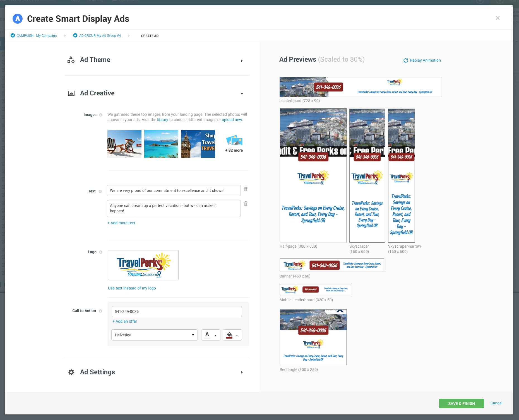Click the Text info icon
This screenshot has height=420, width=519.
tap(100, 191)
